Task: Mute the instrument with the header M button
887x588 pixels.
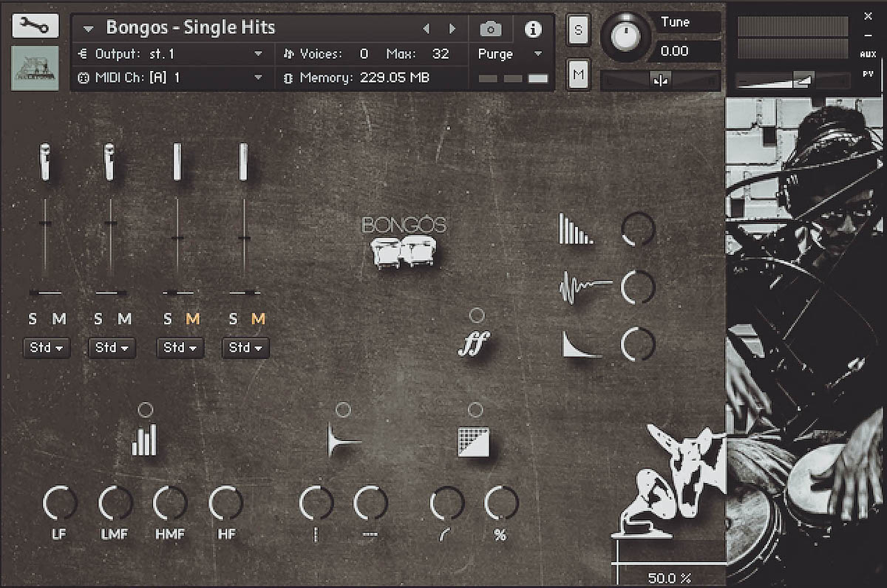Action: (578, 74)
